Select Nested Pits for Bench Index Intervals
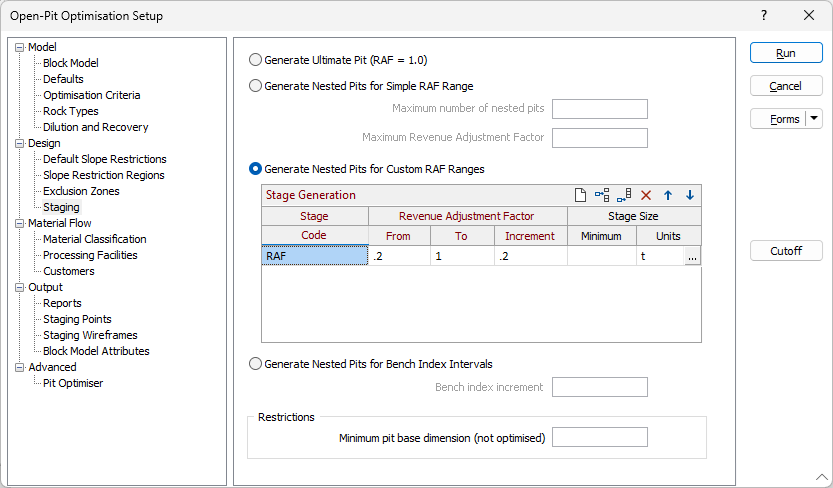The height and width of the screenshot is (488, 833). (256, 364)
